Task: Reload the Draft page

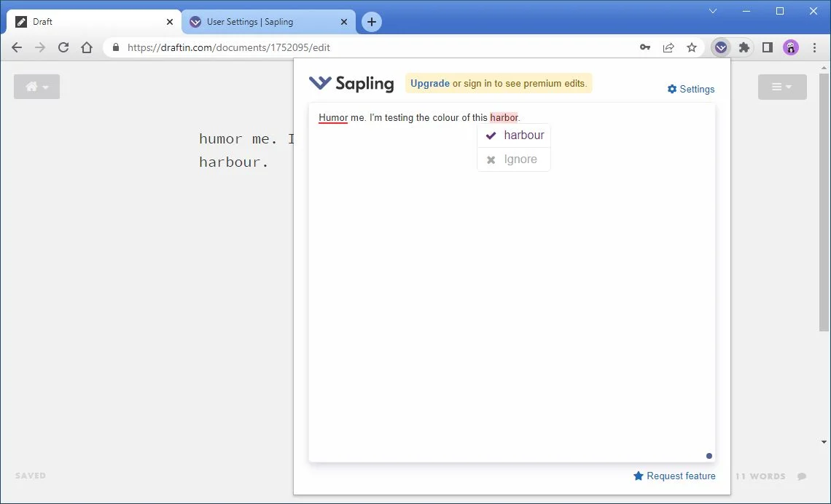Action: 63,47
